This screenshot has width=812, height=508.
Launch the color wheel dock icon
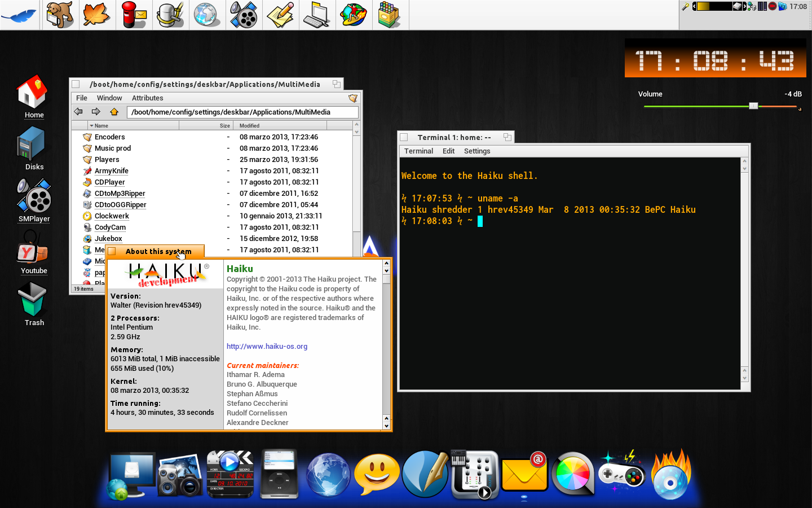(x=573, y=474)
